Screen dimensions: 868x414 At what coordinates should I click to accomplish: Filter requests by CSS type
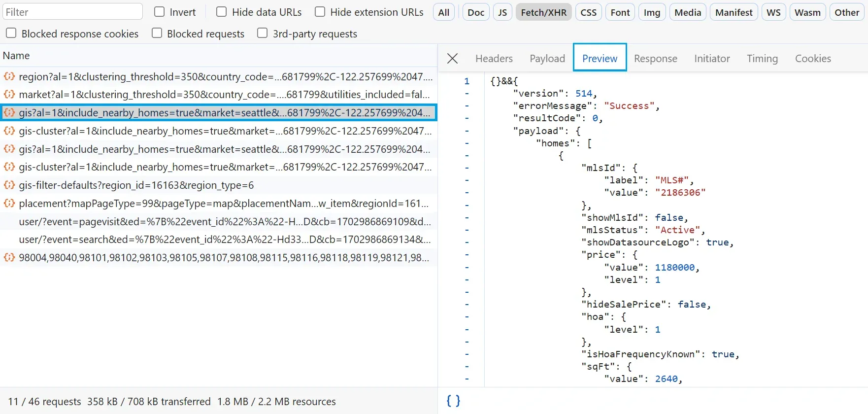point(589,12)
